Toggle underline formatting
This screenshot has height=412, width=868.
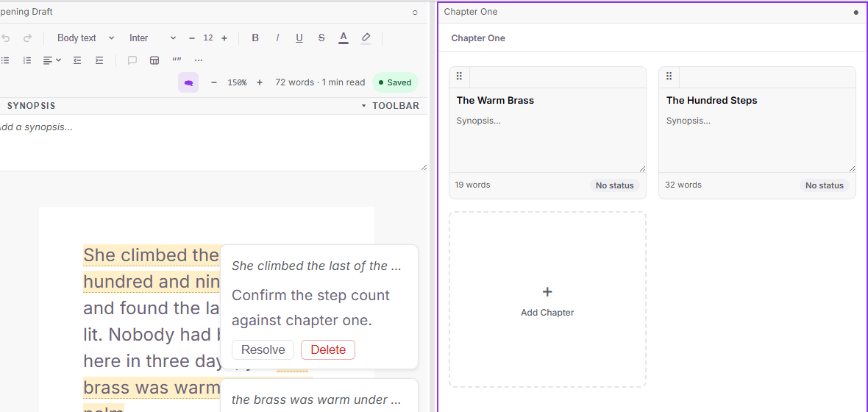pos(299,38)
